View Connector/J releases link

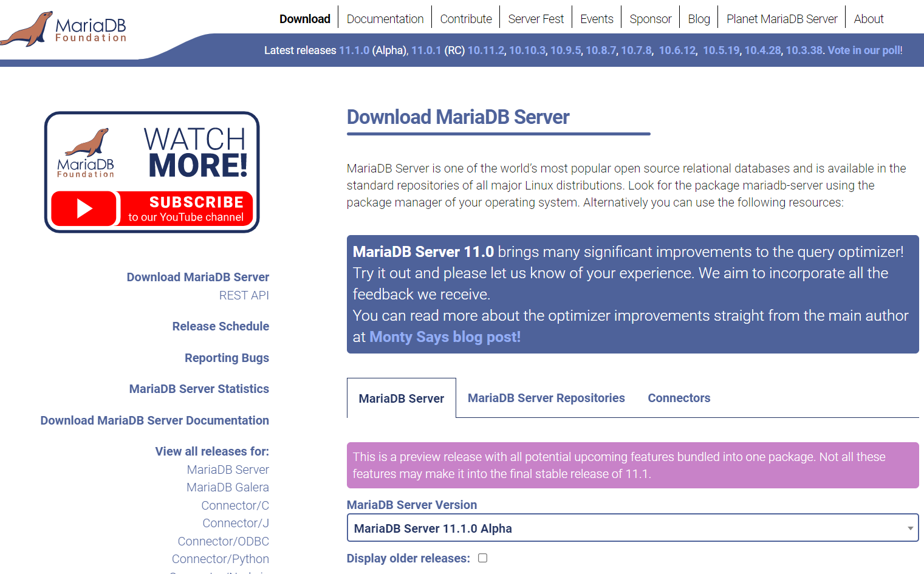tap(236, 523)
